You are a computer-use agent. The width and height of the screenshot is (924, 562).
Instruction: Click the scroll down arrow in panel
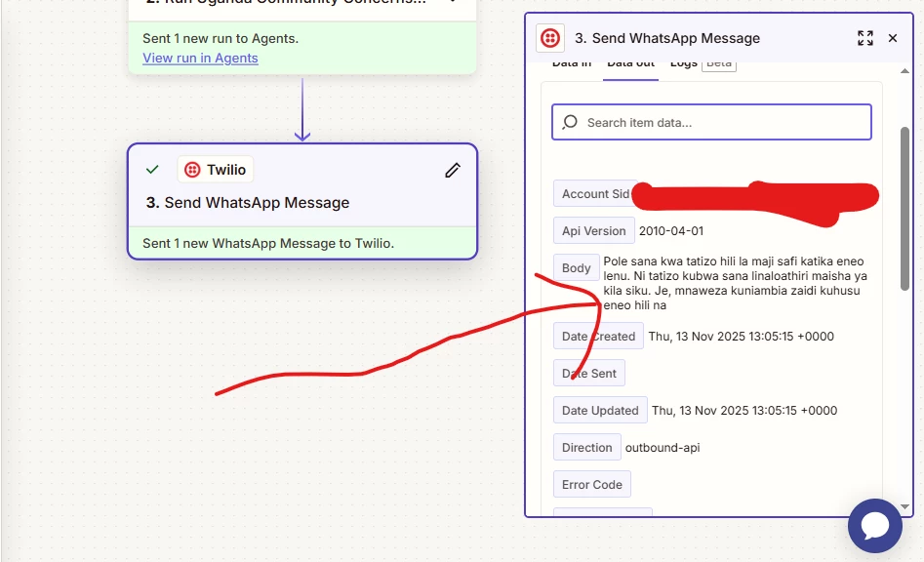pos(905,506)
